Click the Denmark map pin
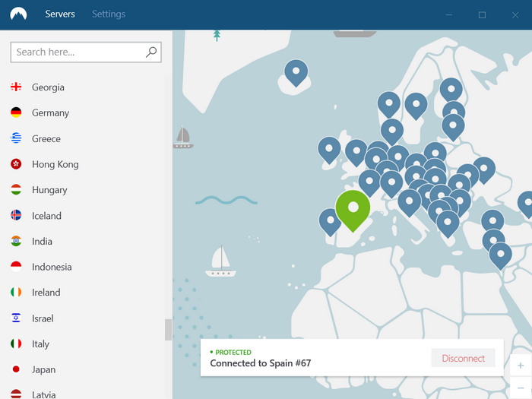This screenshot has width=532, height=399. [x=392, y=131]
